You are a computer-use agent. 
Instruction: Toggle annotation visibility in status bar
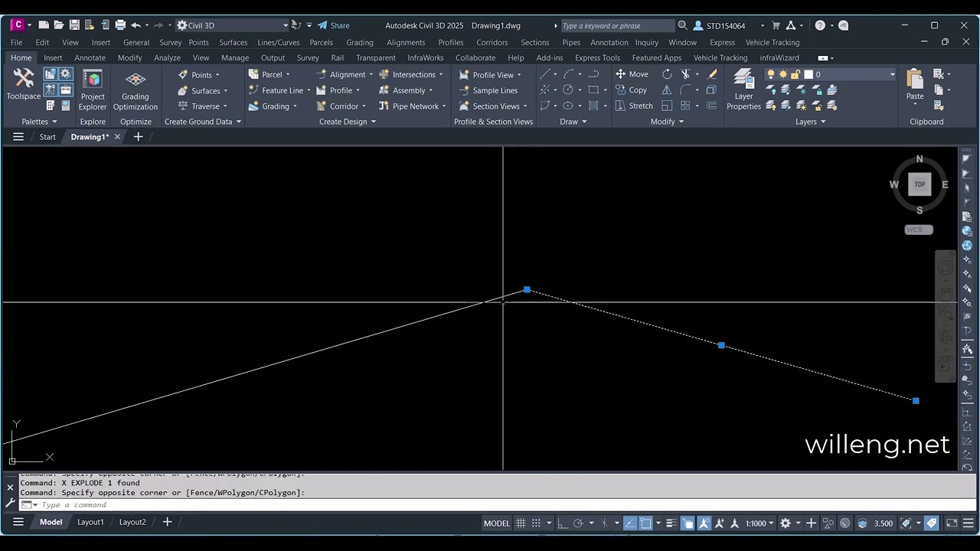[704, 523]
